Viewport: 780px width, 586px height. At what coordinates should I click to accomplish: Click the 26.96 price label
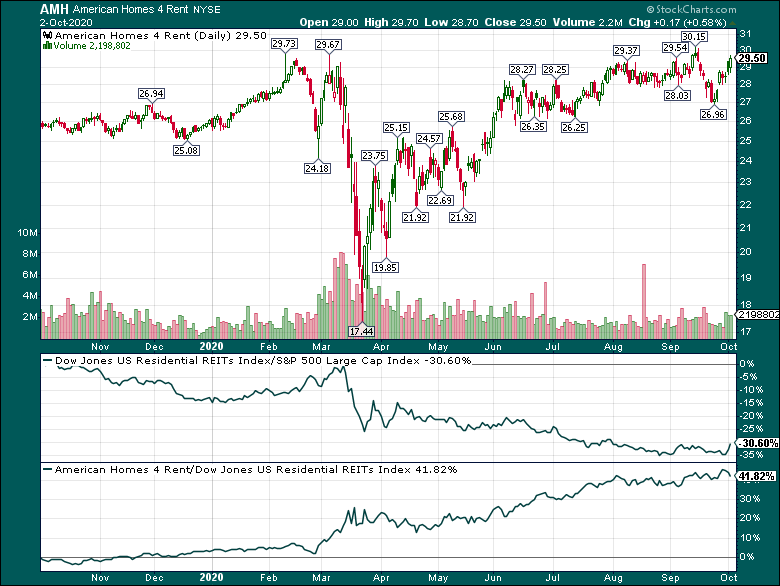click(x=713, y=115)
